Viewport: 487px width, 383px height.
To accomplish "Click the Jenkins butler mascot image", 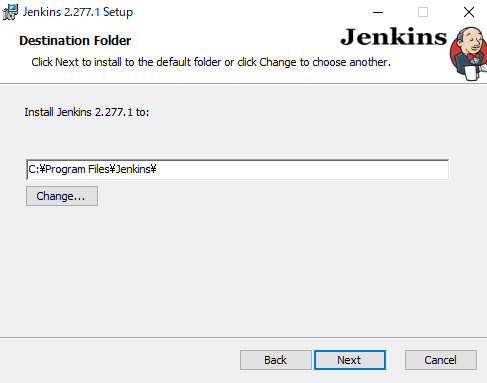I will point(468,54).
